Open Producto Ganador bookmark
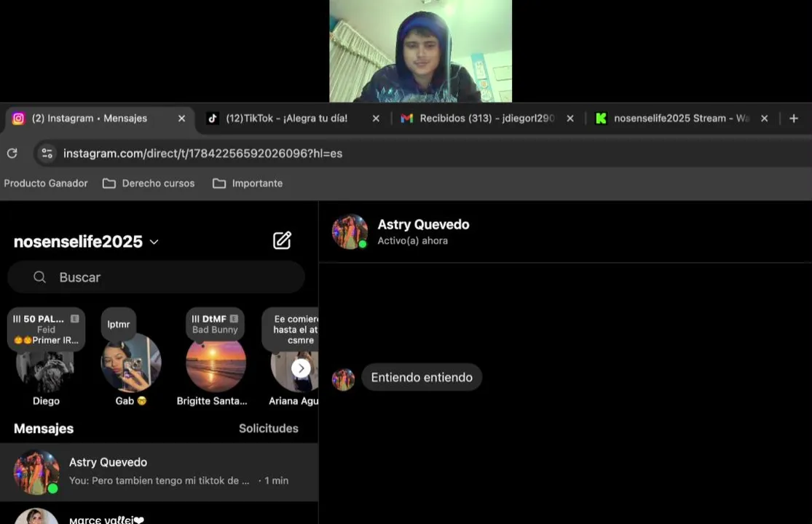This screenshot has height=524, width=812. [x=46, y=183]
